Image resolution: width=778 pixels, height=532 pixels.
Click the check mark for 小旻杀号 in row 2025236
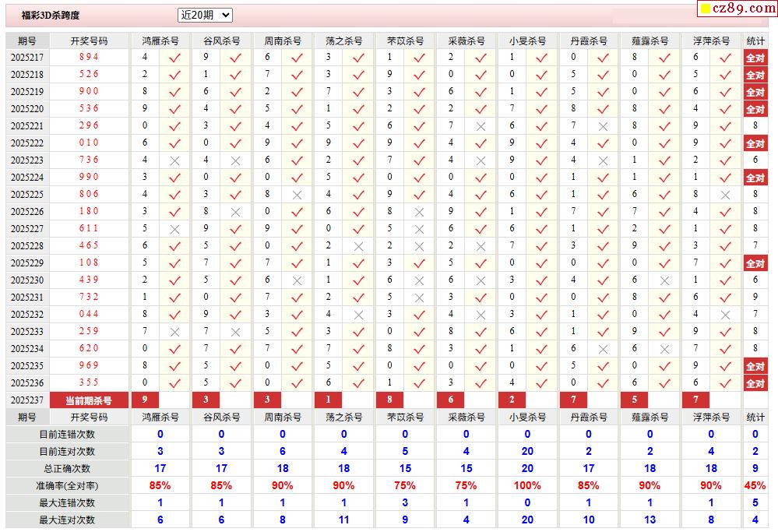(542, 383)
